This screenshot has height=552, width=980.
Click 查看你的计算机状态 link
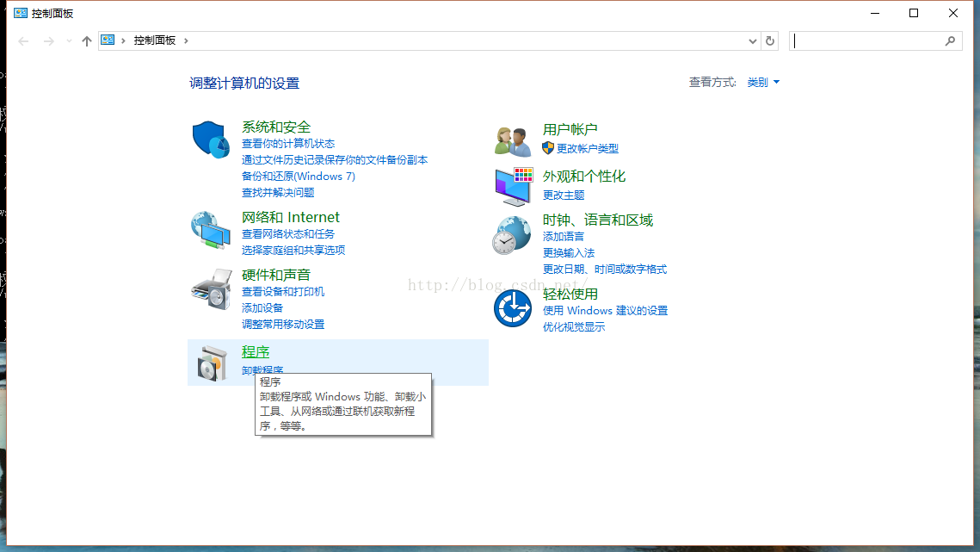coord(288,144)
